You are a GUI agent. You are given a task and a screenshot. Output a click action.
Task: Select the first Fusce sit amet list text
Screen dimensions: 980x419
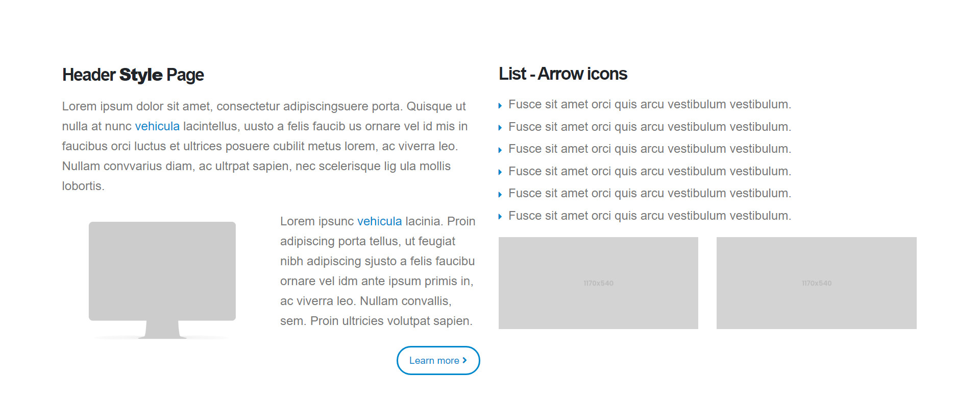650,104
